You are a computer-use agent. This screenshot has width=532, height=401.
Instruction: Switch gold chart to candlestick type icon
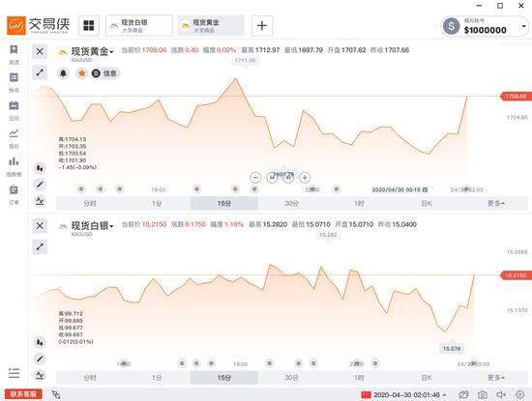(x=40, y=168)
